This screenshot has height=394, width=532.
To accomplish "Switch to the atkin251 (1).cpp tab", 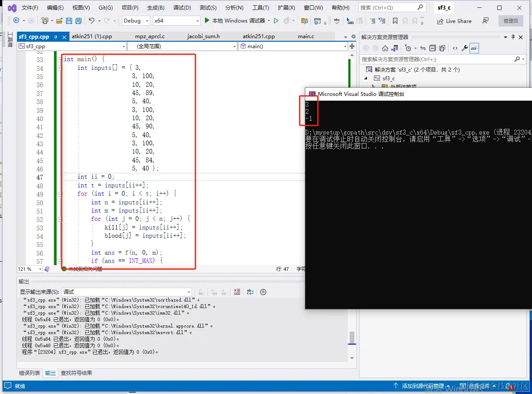I will pos(92,36).
